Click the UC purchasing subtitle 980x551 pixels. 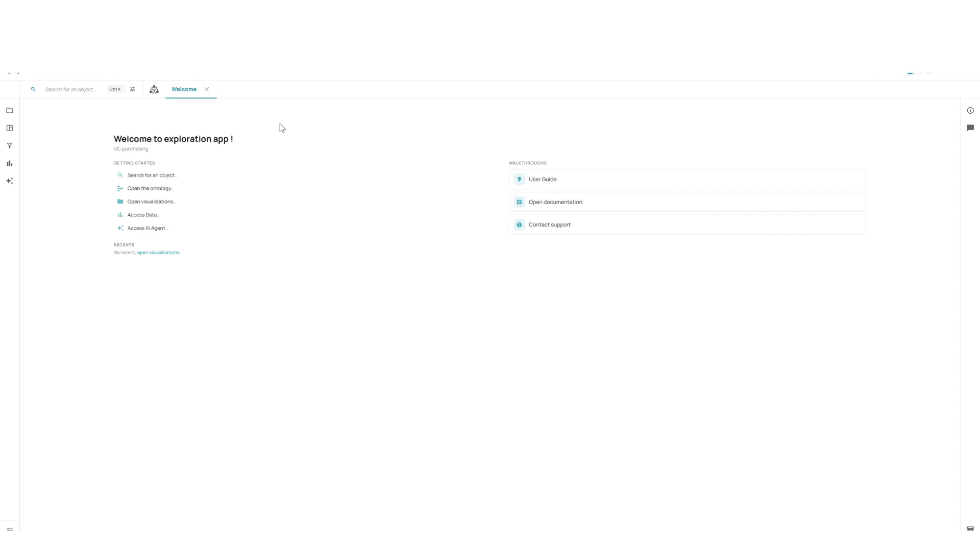[131, 149]
